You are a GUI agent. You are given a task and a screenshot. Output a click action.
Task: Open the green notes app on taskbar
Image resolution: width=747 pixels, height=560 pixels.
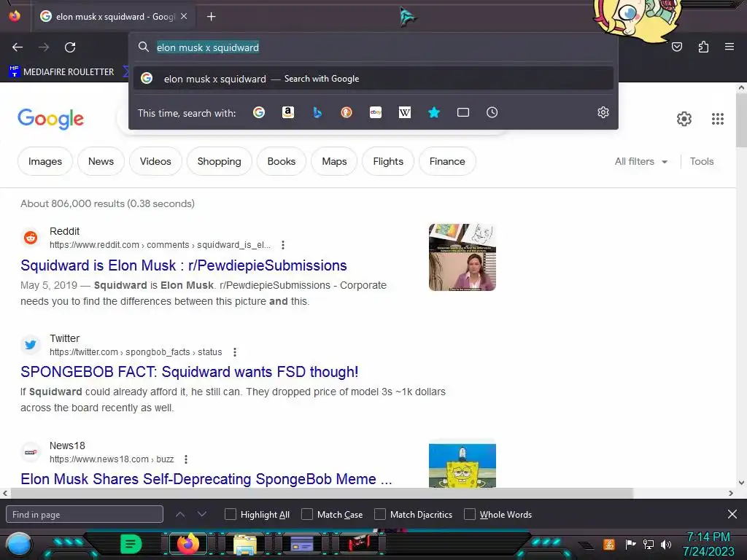131,544
